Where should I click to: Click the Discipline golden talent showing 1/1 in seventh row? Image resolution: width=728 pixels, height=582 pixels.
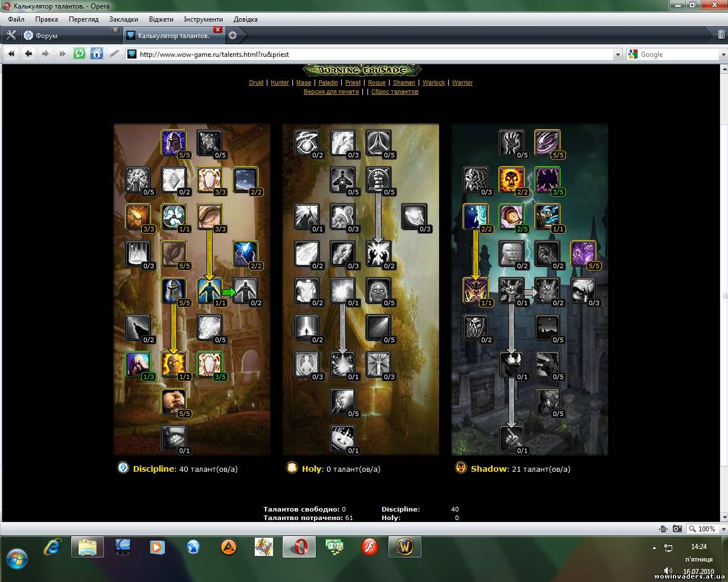[x=174, y=364]
